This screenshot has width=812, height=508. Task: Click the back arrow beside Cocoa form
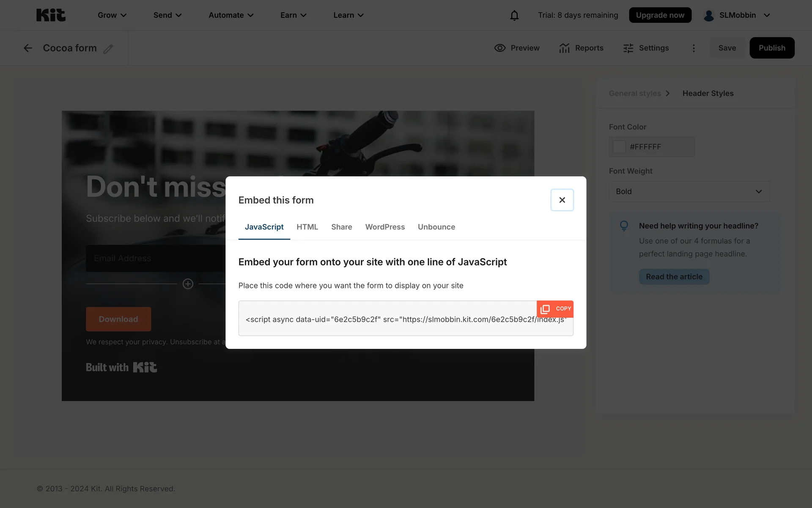(28, 48)
